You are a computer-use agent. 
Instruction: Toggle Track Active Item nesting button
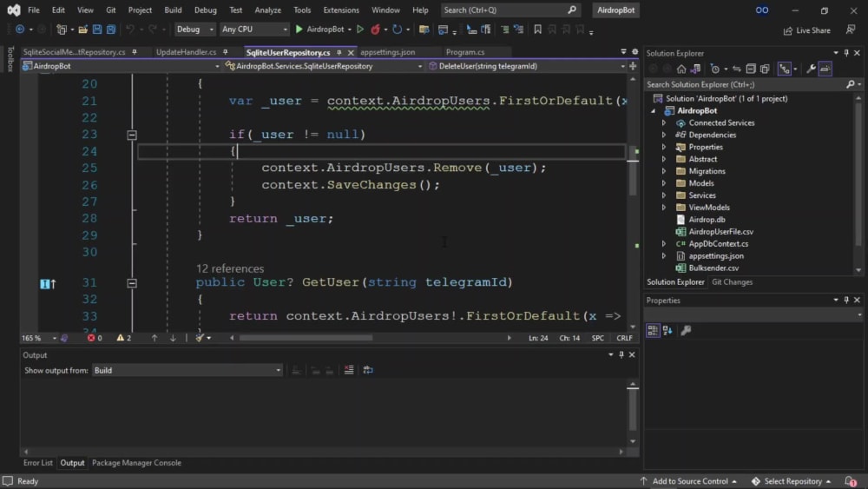(x=785, y=69)
